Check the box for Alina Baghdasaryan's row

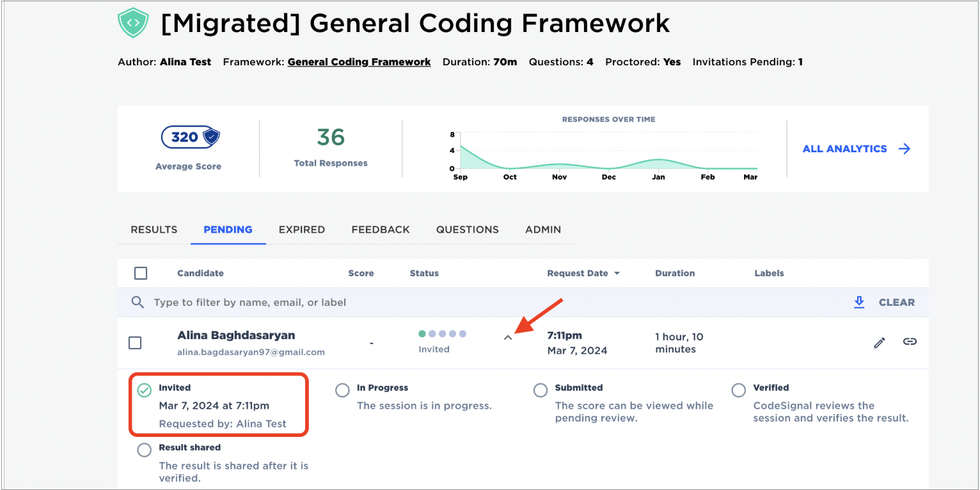pos(135,343)
